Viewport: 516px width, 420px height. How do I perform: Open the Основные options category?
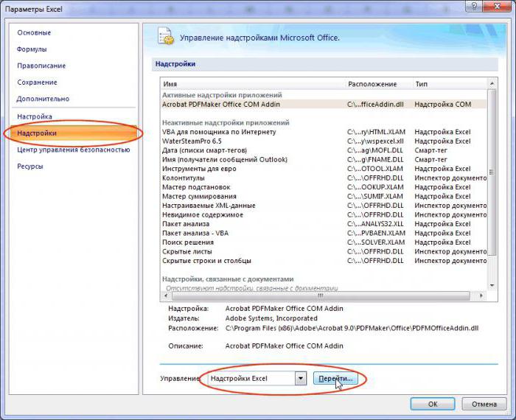[x=34, y=32]
